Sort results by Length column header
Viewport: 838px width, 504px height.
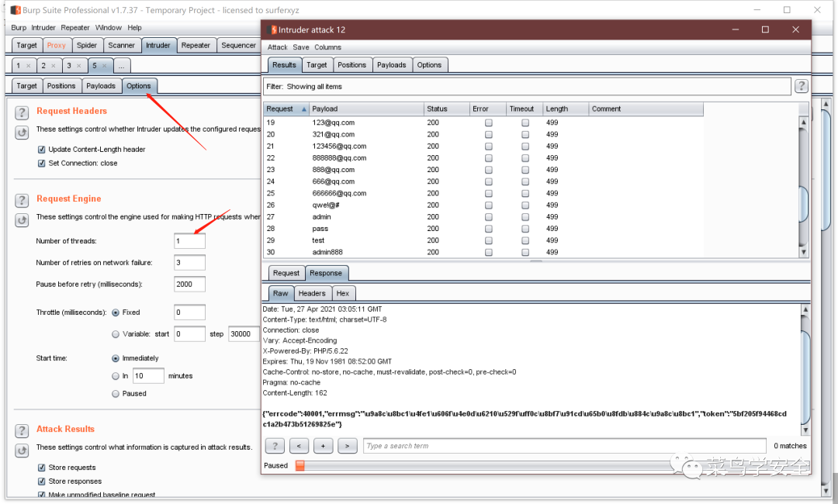click(x=566, y=109)
